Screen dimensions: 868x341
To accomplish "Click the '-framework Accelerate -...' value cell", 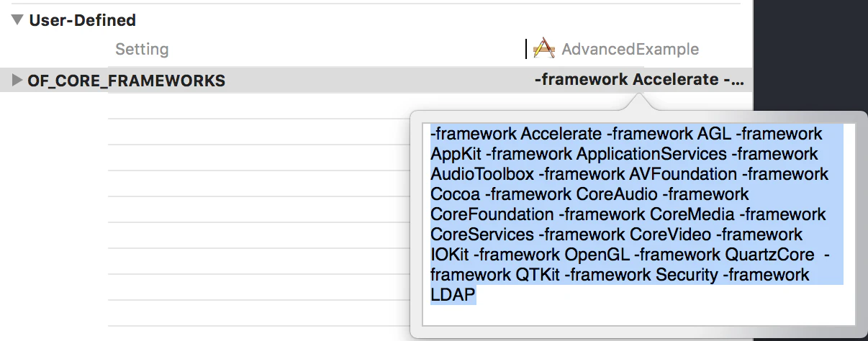I will click(639, 80).
